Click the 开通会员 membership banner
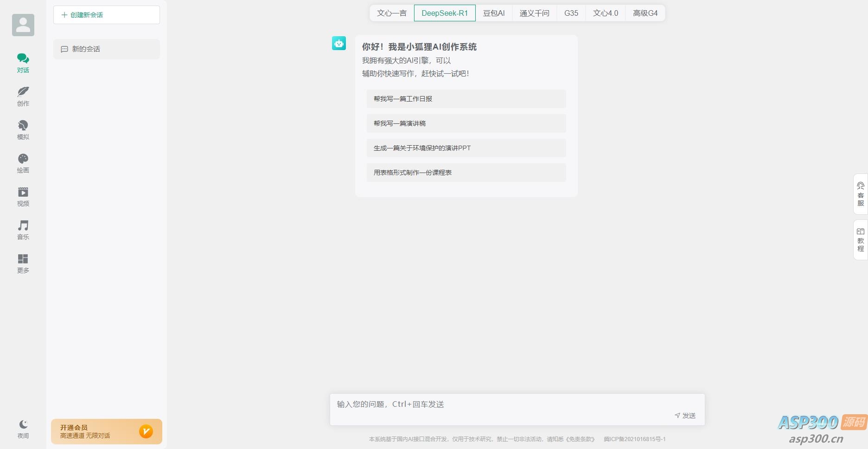This screenshot has height=449, width=868. pyautogui.click(x=106, y=431)
